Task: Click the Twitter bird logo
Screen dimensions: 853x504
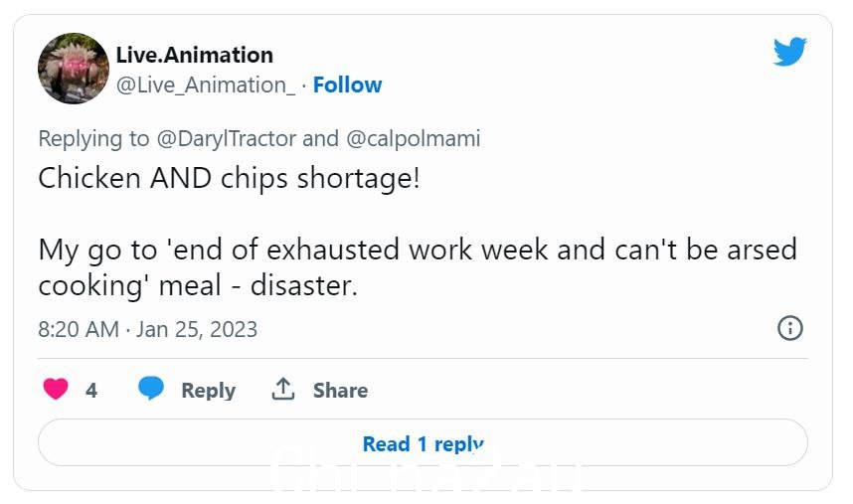Action: (x=790, y=51)
